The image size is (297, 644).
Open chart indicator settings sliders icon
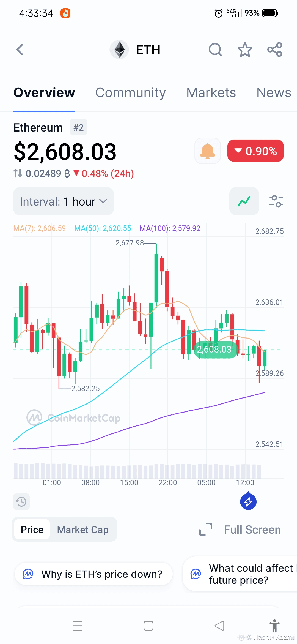(x=276, y=201)
